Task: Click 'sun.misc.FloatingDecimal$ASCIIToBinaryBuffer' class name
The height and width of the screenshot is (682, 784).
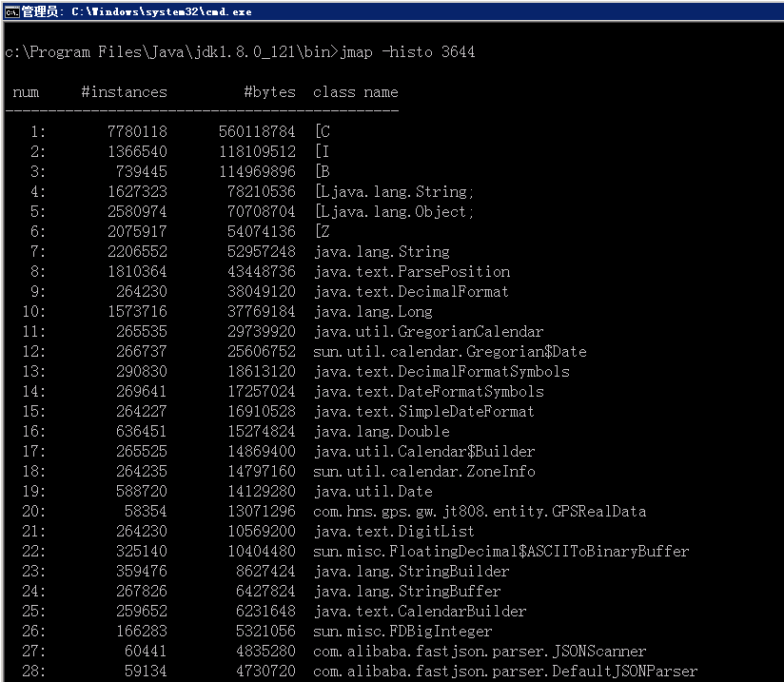Action: [x=501, y=552]
